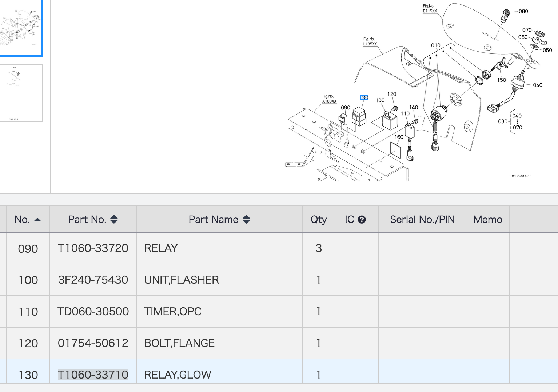This screenshot has height=392, width=558.
Task: Click callout 150 near the keys
Action: [x=502, y=80]
